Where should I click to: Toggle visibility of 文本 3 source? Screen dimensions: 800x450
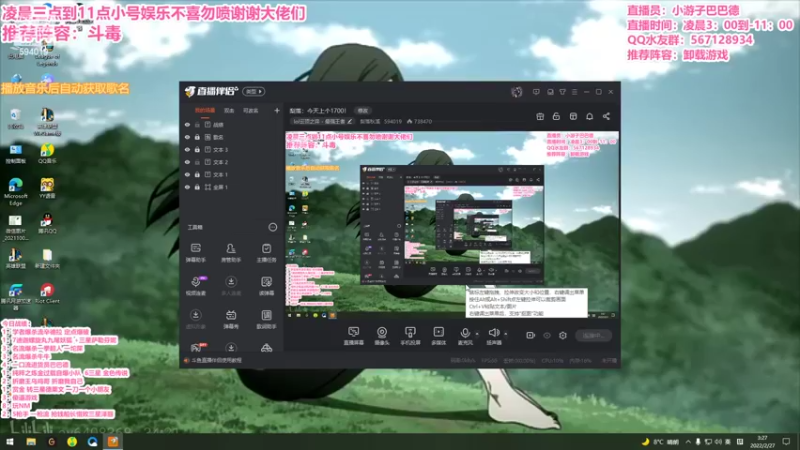coord(187,149)
